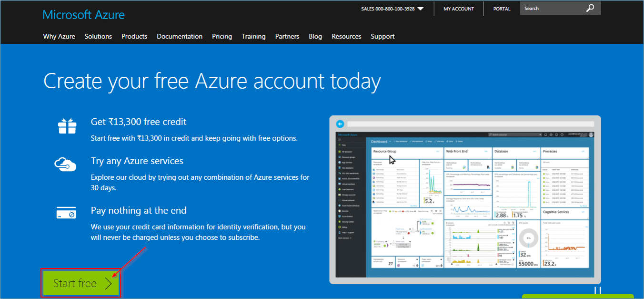Go to the Portal link
The image size is (644, 299).
(502, 9)
